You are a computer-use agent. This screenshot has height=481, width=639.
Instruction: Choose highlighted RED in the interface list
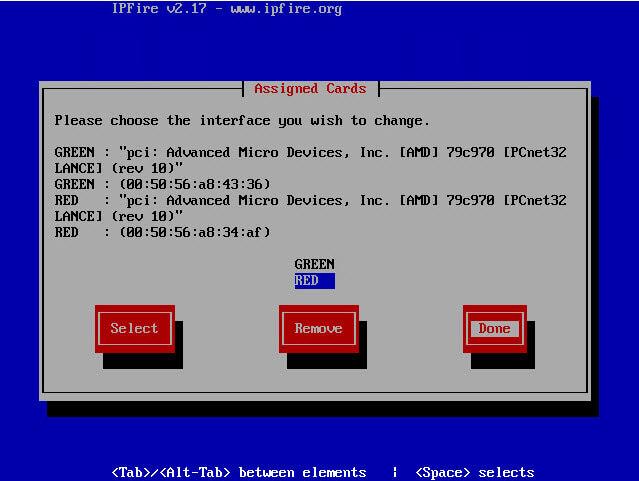315,281
